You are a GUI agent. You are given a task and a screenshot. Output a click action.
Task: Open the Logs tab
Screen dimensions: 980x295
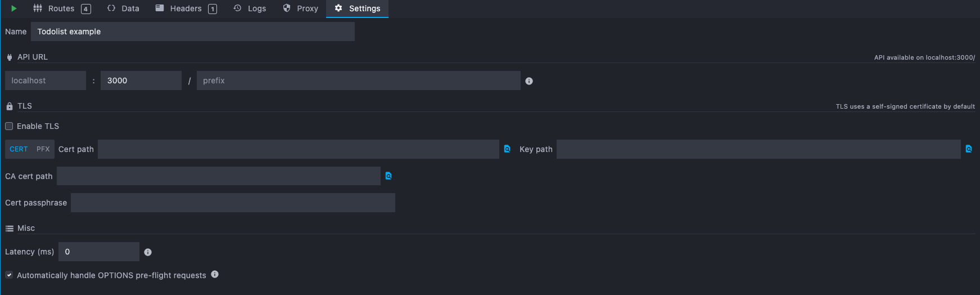(x=250, y=8)
